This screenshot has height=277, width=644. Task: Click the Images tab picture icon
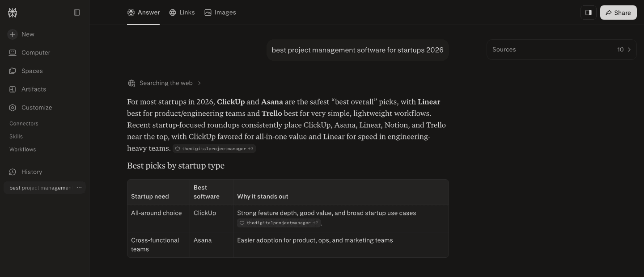[208, 13]
